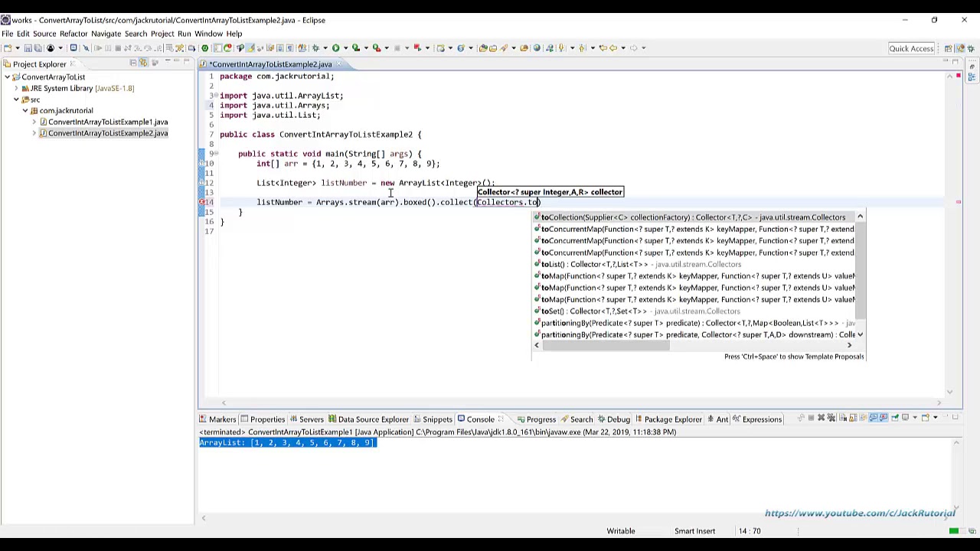Viewport: 980px width, 551px height.
Task: Switch to the Problems-side Markers tab
Action: point(217,419)
